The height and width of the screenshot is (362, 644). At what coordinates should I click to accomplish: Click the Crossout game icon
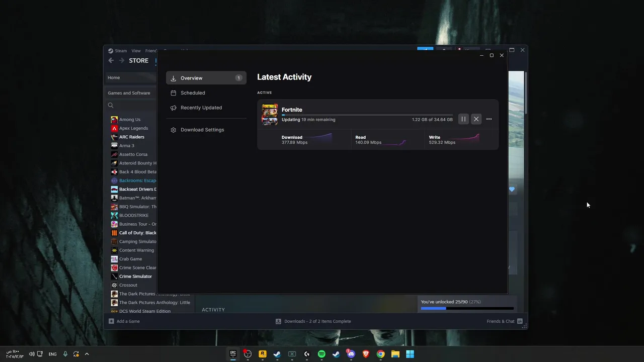tap(114, 285)
